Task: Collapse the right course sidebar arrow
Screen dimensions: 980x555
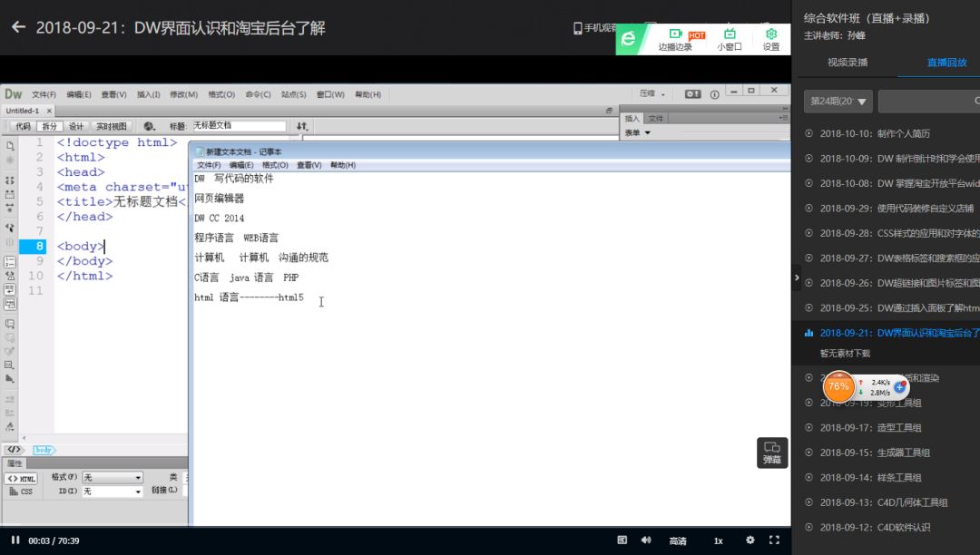Action: pos(797,277)
